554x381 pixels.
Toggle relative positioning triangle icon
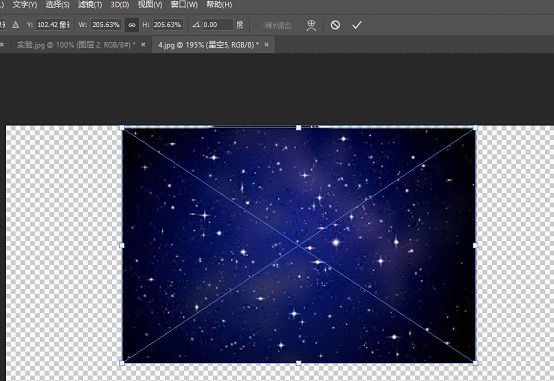coord(16,25)
